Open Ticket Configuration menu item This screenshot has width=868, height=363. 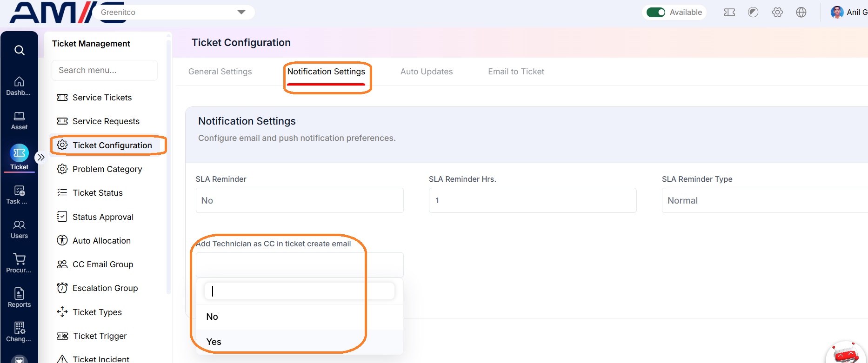[x=107, y=145]
